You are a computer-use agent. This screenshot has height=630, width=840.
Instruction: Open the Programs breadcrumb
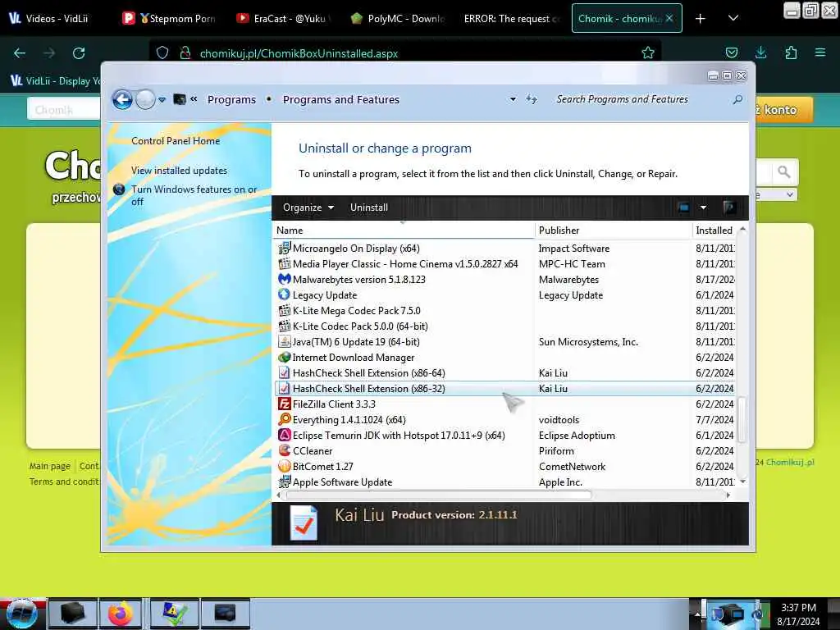(231, 99)
